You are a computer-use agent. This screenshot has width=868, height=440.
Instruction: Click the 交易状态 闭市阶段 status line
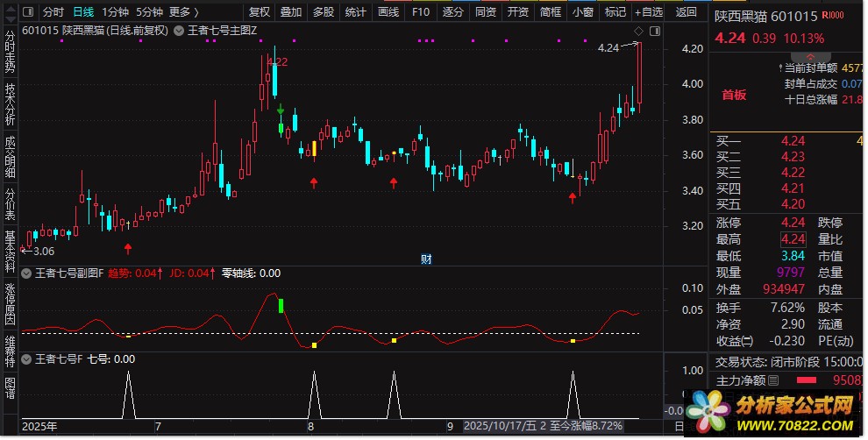(x=788, y=362)
